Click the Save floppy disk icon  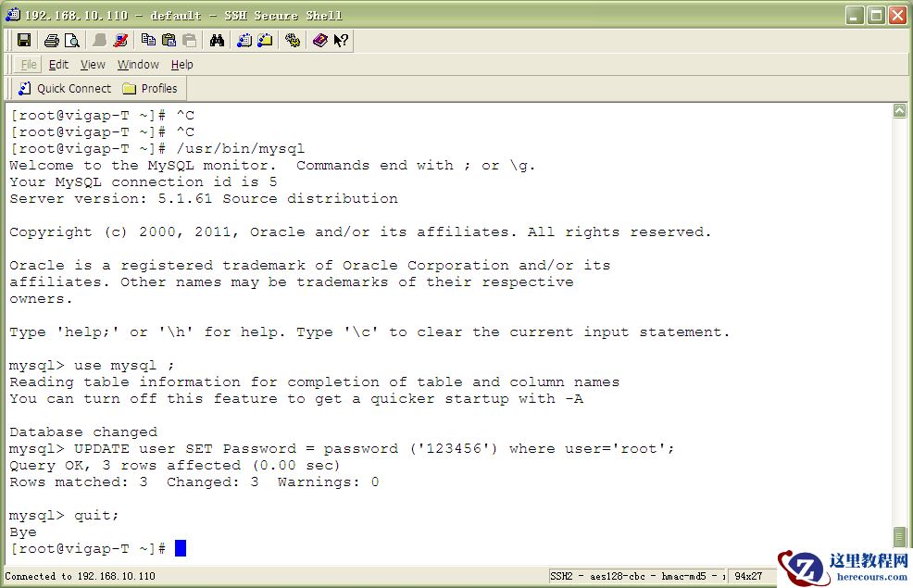(x=24, y=40)
